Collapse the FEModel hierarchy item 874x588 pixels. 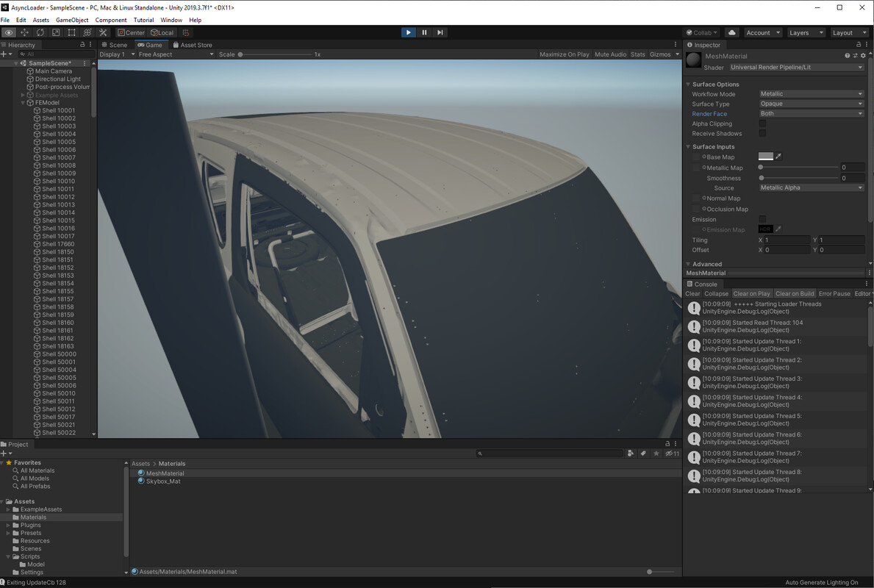[23, 102]
